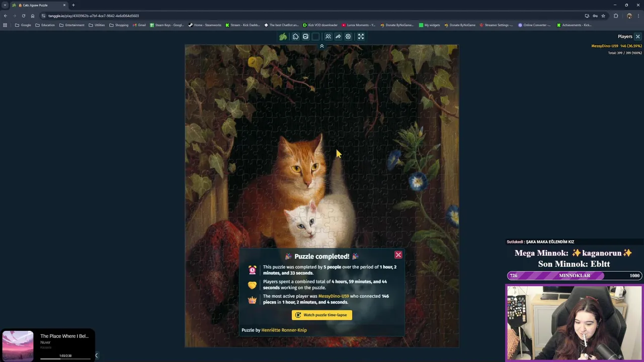Watch puzzle time-lapse
The image size is (644, 362).
click(x=322, y=315)
